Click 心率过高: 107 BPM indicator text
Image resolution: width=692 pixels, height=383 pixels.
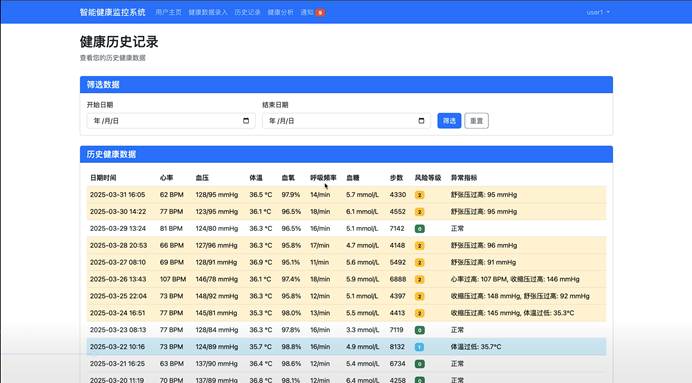point(479,279)
